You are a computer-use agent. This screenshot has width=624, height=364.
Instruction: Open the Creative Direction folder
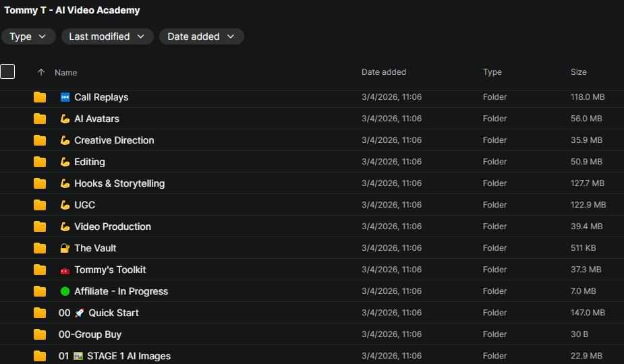point(114,140)
